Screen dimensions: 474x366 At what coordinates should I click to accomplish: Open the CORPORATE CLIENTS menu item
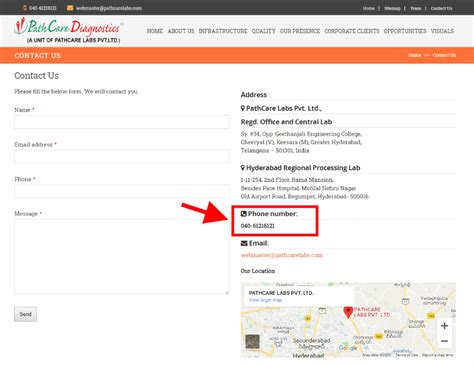tap(352, 31)
